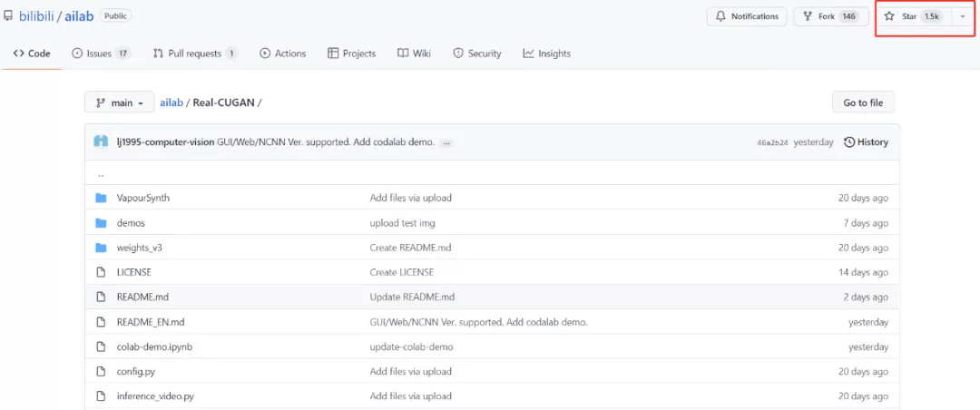Click the LICENSE file icon
Screen dimensions: 980x410
(101, 272)
